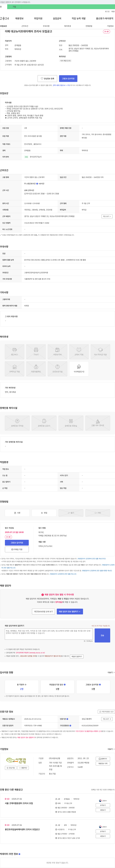
Task: Expand 지도 보기 next to 근무예정지
Action: (107, 216)
